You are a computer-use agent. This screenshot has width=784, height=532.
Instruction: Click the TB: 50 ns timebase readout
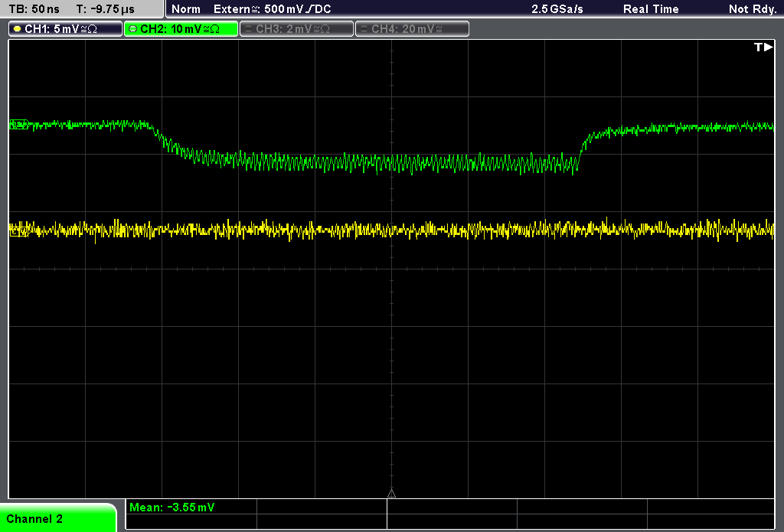[34, 9]
